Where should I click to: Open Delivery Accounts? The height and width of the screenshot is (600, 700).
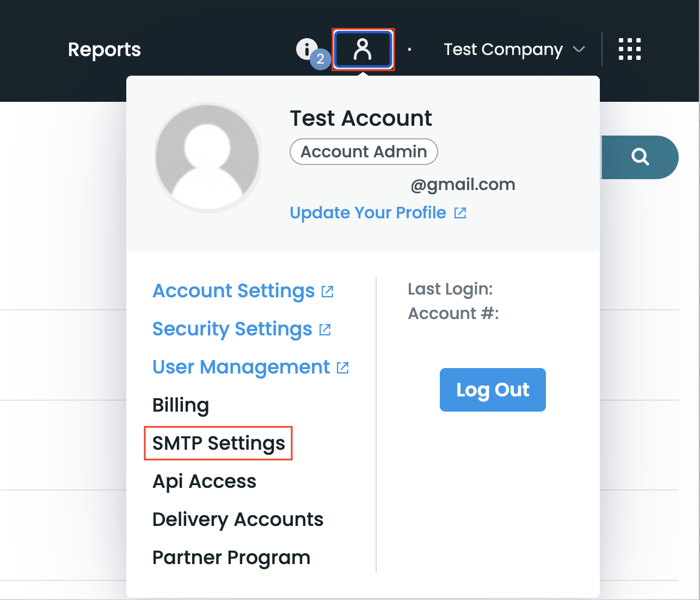coord(238,519)
